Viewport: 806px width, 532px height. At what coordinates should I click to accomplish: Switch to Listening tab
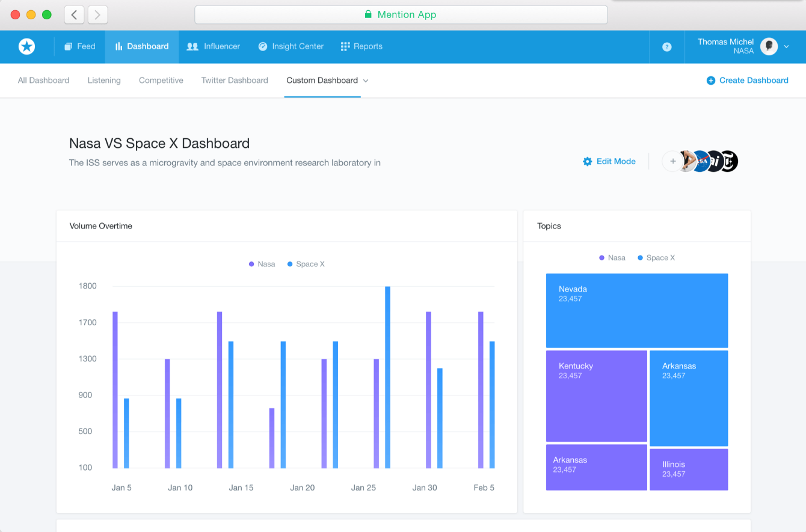(104, 81)
